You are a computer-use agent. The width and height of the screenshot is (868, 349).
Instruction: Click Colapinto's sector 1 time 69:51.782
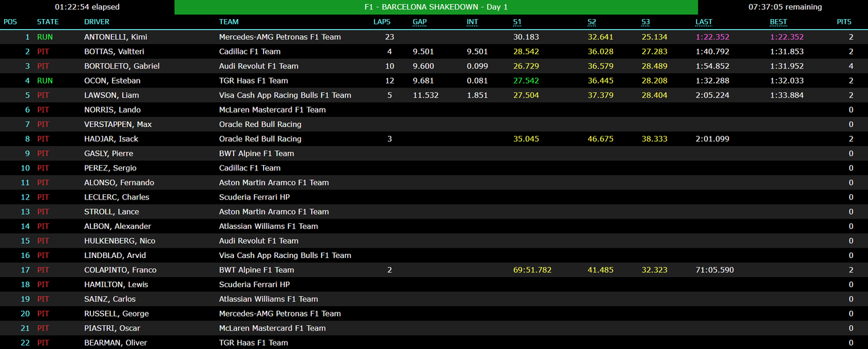(532, 270)
